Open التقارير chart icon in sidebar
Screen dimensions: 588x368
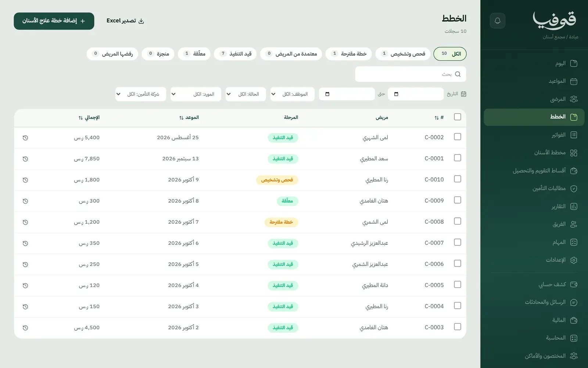(574, 206)
